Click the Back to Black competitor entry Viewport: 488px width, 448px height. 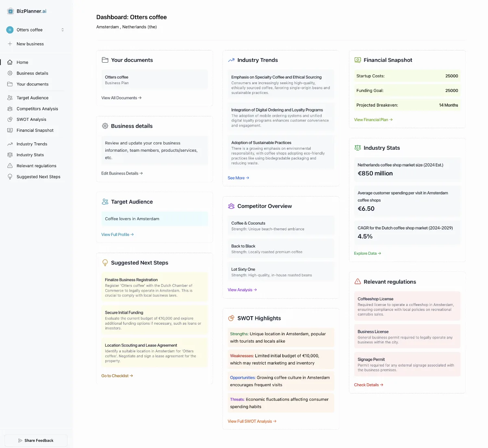click(281, 249)
